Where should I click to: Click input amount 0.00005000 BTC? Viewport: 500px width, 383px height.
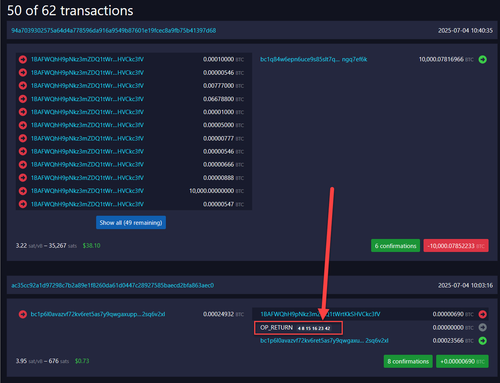tap(223, 125)
